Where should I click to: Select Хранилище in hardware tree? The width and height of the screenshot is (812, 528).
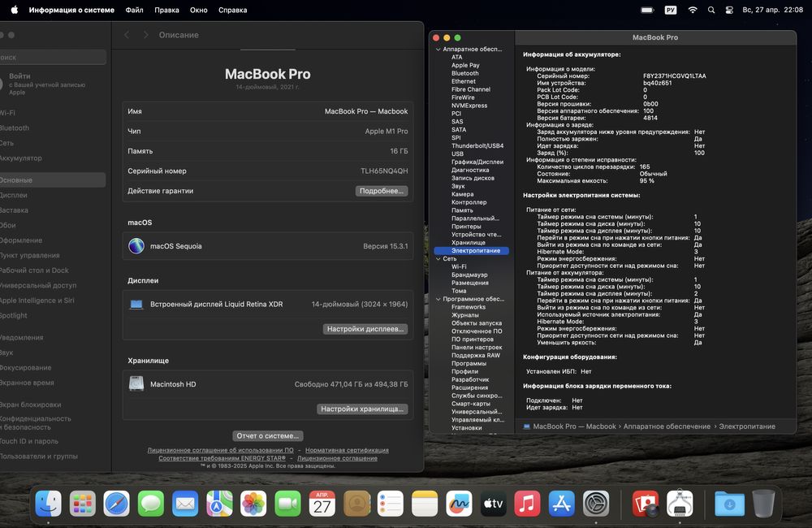click(469, 243)
